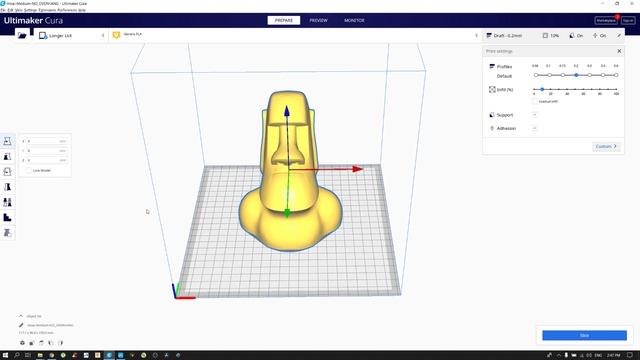The height and width of the screenshot is (360, 640).
Task: Select the Scale tool
Action: point(7,157)
